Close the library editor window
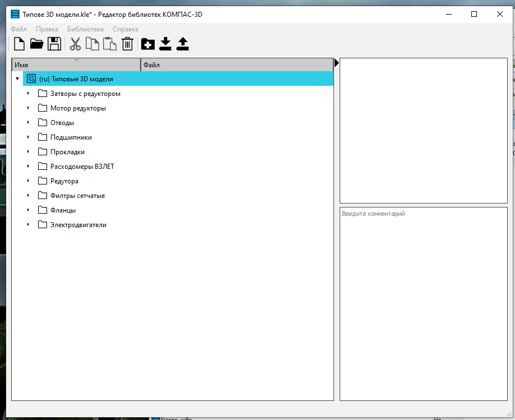Image resolution: width=515 pixels, height=420 pixels. [x=499, y=14]
